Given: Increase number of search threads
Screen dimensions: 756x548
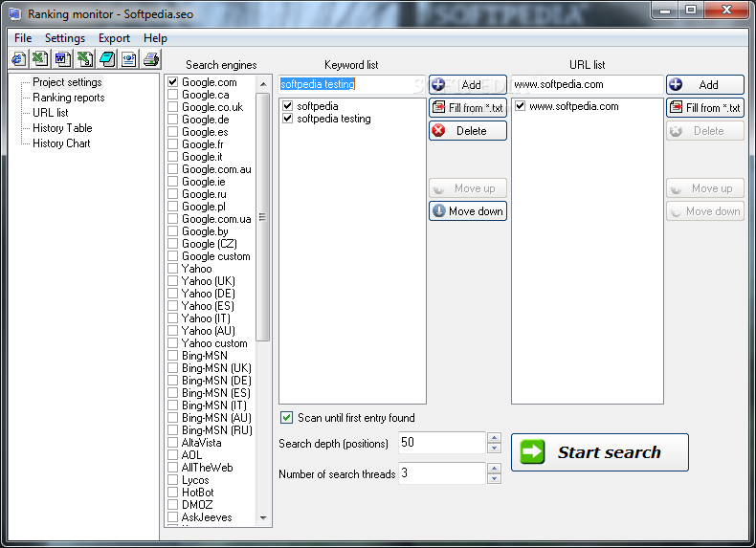Looking at the screenshot, I should point(494,468).
